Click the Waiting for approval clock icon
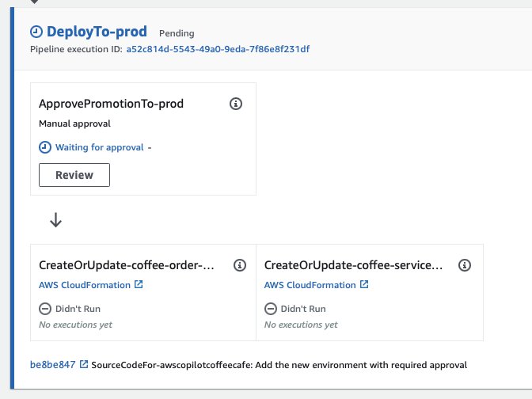532x399 pixels. [45, 147]
